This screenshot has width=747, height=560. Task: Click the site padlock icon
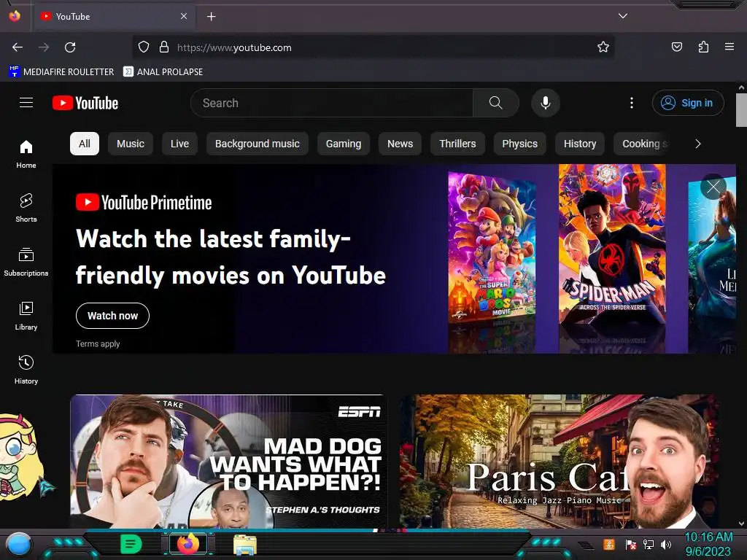(164, 47)
